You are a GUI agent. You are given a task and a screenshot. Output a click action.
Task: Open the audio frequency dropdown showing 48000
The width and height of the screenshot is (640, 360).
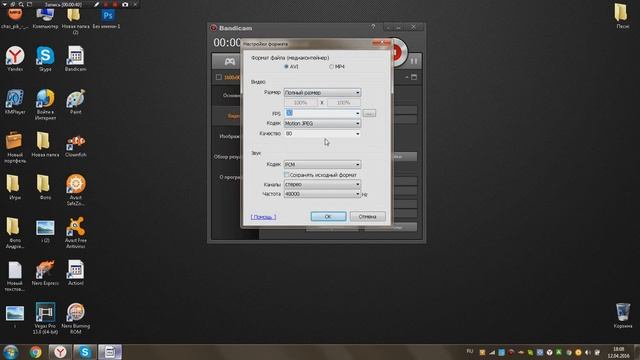coord(322,194)
